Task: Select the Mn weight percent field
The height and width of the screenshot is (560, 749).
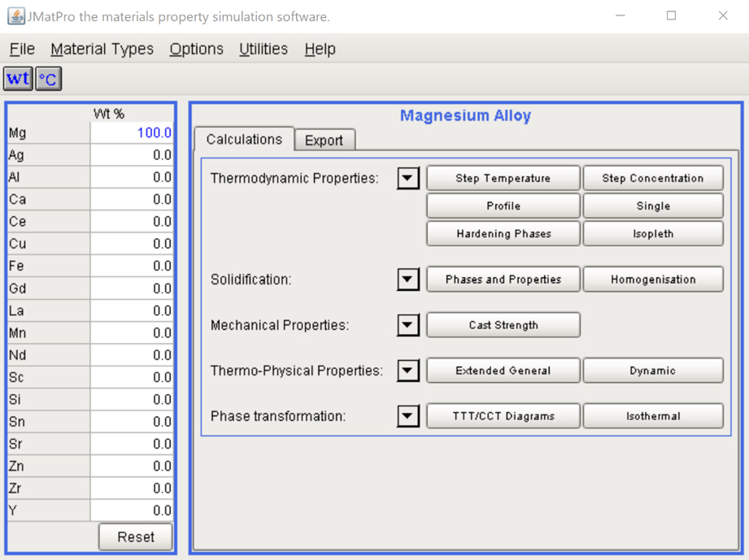Action: click(x=132, y=332)
